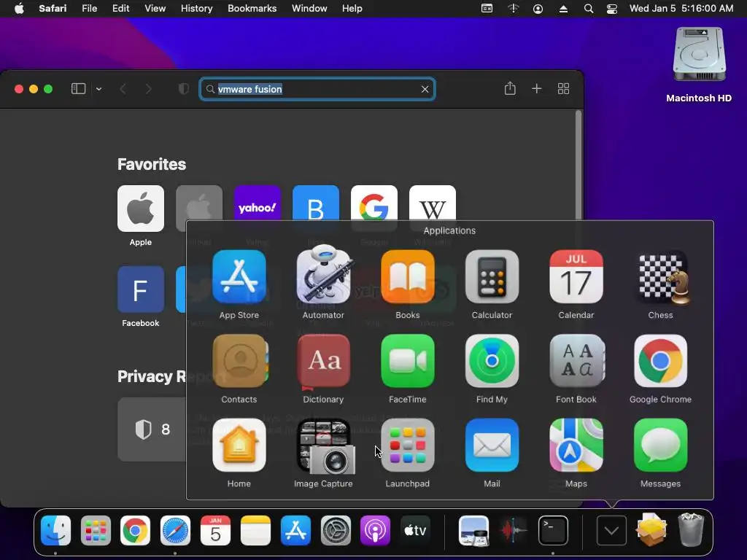Viewport: 747px width, 560px height.
Task: Toggle Safari sidebar button
Action: coord(78,88)
